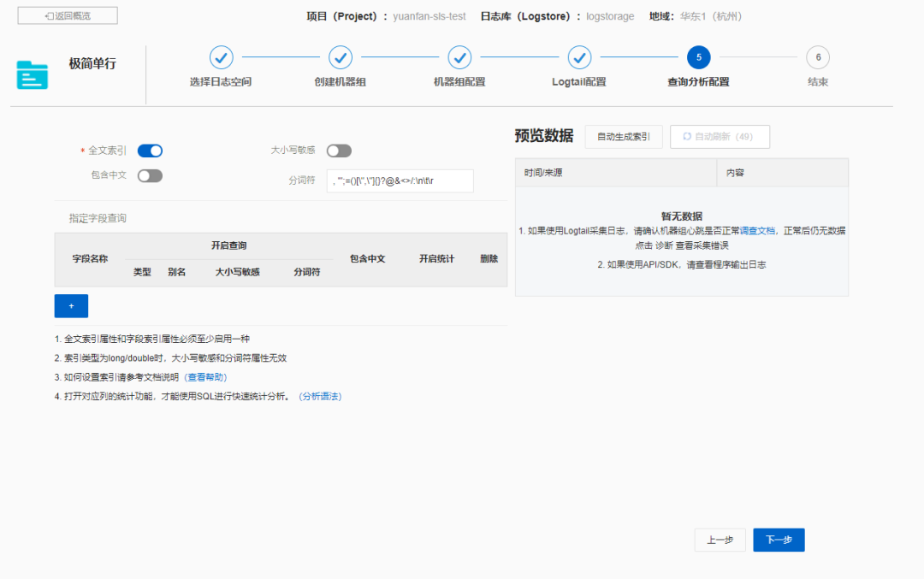Open the 调查文档 link
924x579 pixels.
757,231
